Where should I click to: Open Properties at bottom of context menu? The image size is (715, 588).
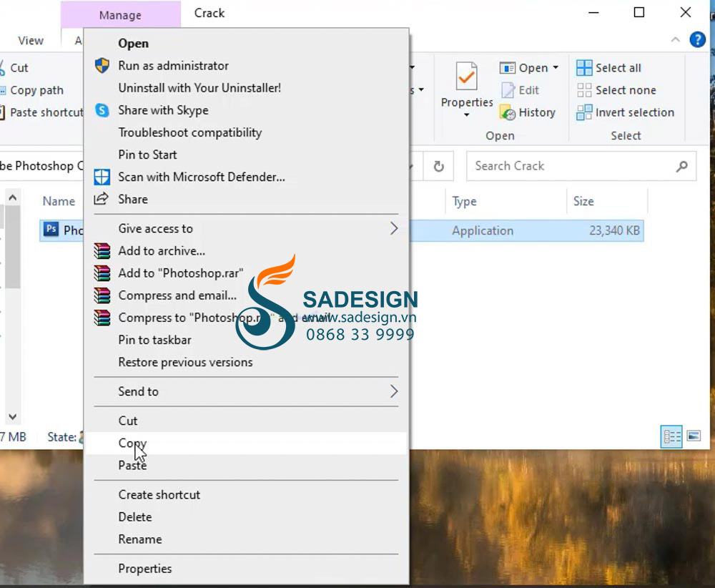point(246,569)
